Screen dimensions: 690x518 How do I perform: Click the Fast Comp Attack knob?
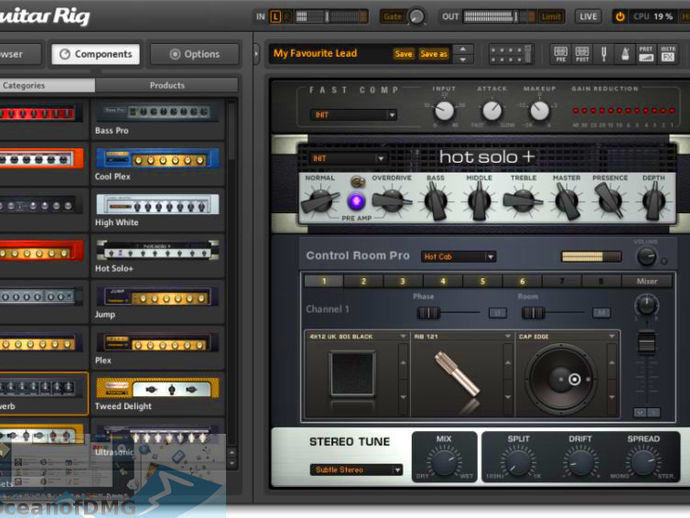point(492,110)
